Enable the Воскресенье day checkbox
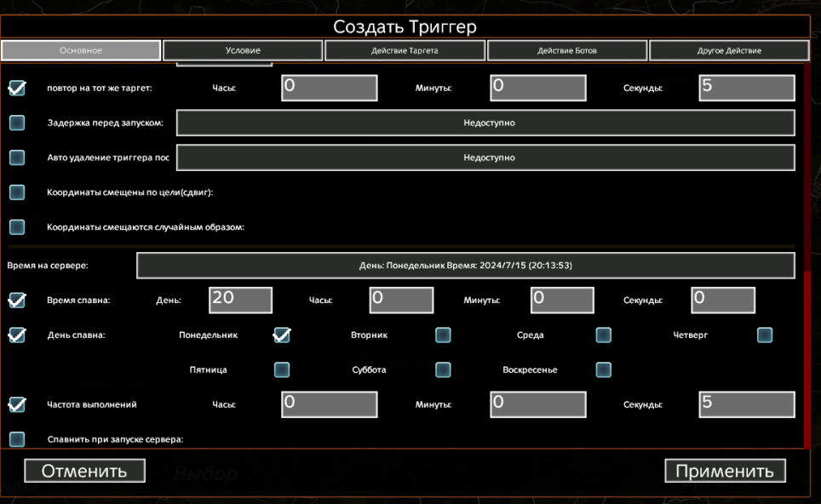The height and width of the screenshot is (504, 821). coord(604,369)
